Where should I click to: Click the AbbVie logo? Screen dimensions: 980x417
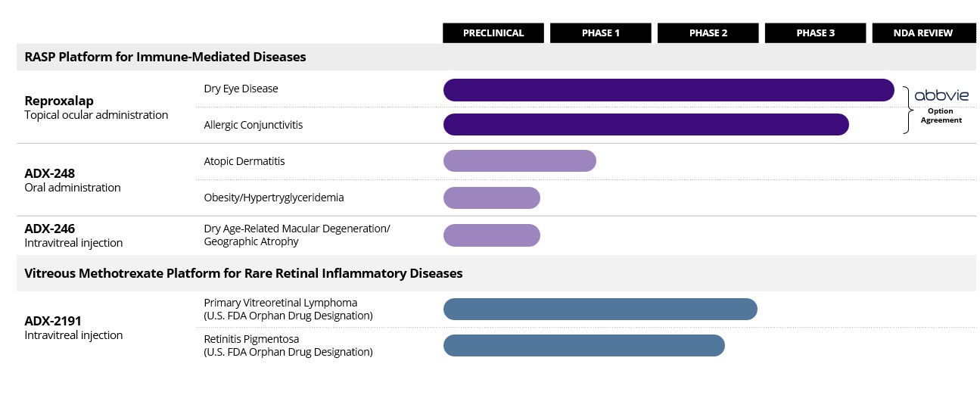941,95
